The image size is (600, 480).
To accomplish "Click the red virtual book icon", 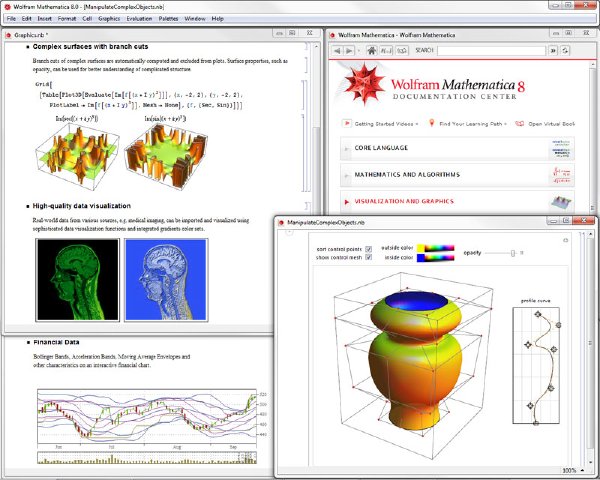I will click(x=519, y=124).
